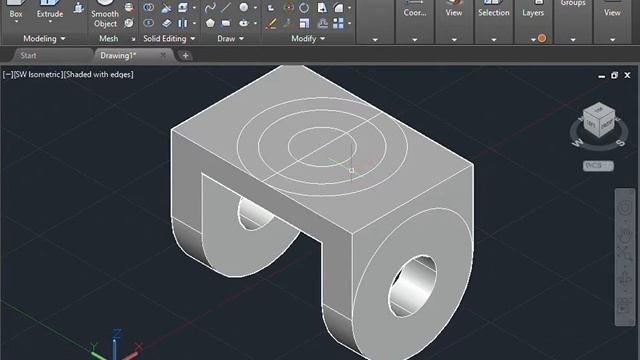Open [Shaded with edges] visual style menu
Image resolution: width=640 pixels, height=360 pixels.
tap(98, 74)
